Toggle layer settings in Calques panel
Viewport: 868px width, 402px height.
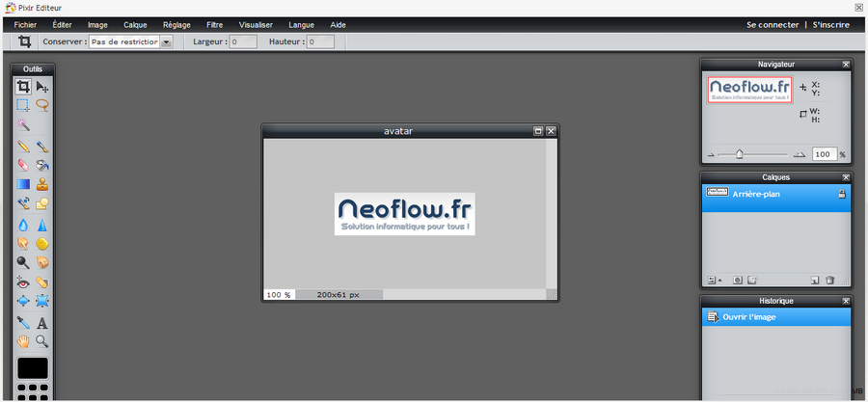(714, 281)
